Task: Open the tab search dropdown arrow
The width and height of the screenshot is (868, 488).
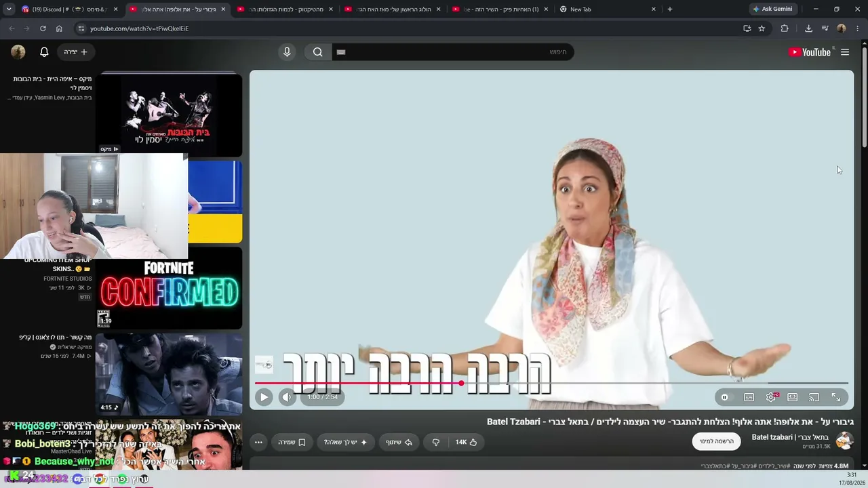Action: (9, 9)
